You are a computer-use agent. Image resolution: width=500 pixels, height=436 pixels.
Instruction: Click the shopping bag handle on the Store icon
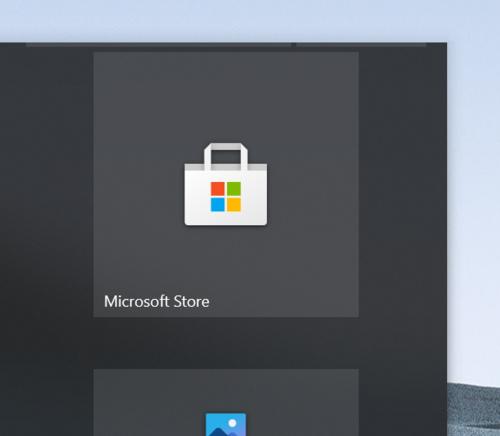point(226,147)
